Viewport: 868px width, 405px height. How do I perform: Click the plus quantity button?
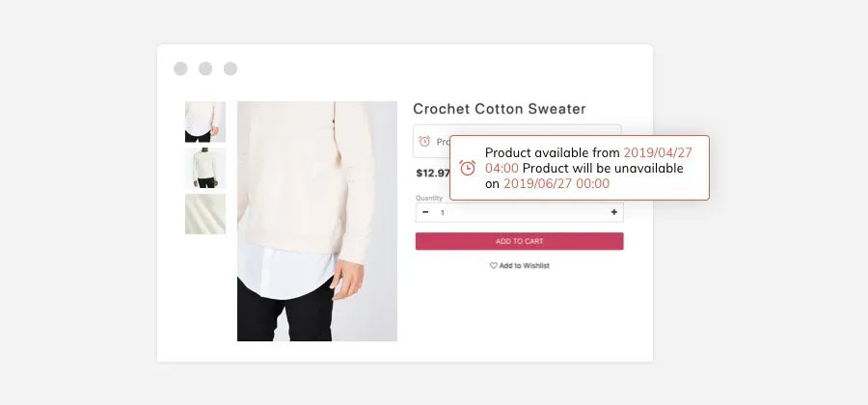[614, 212]
